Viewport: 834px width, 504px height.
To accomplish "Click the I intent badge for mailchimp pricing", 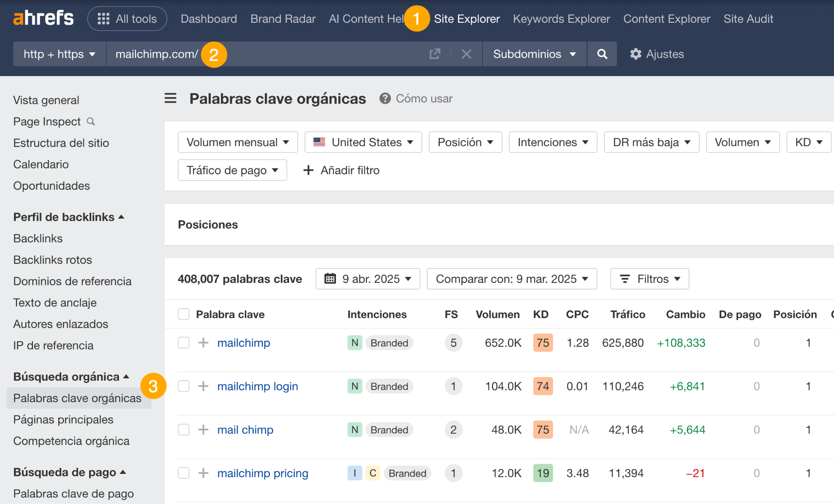I will [x=355, y=473].
